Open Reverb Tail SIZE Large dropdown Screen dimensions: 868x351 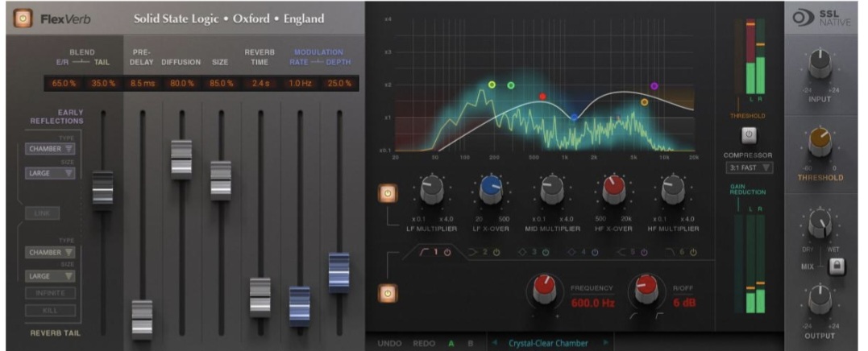[x=50, y=276]
